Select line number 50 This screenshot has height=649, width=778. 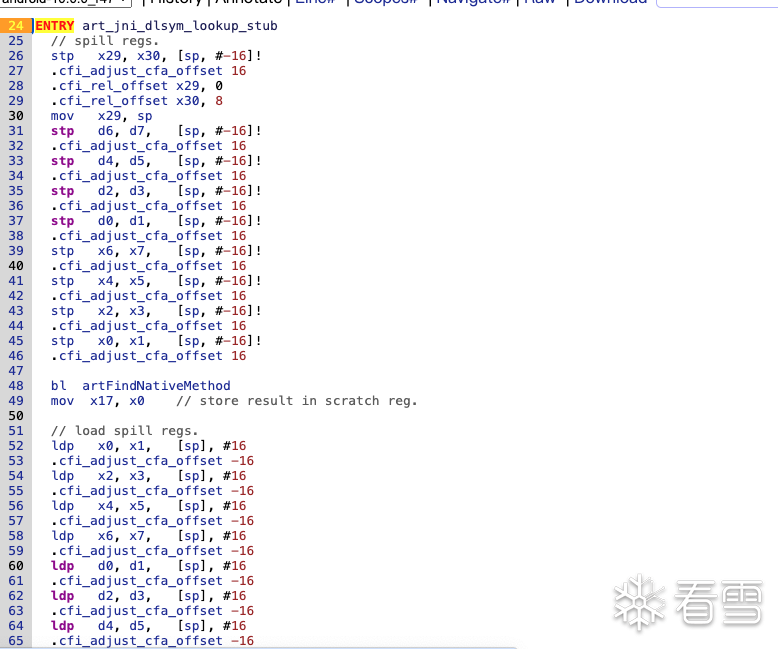pos(16,415)
